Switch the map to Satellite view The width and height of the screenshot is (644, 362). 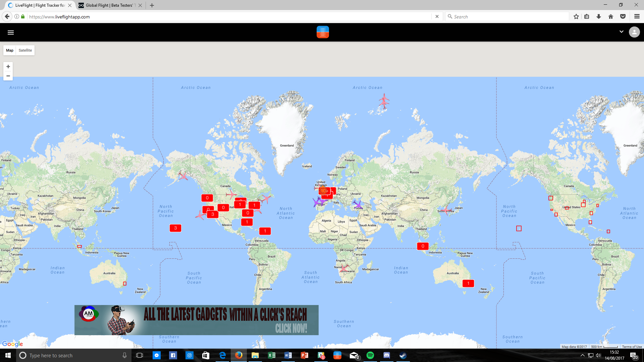click(x=25, y=50)
